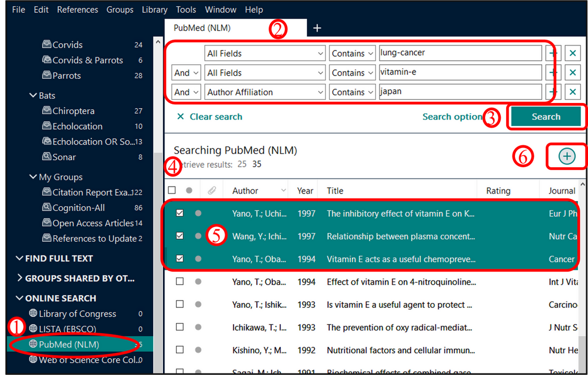Click the plus icon beside the lung-cancer row
Screen dimensions: 588x375
(x=554, y=53)
